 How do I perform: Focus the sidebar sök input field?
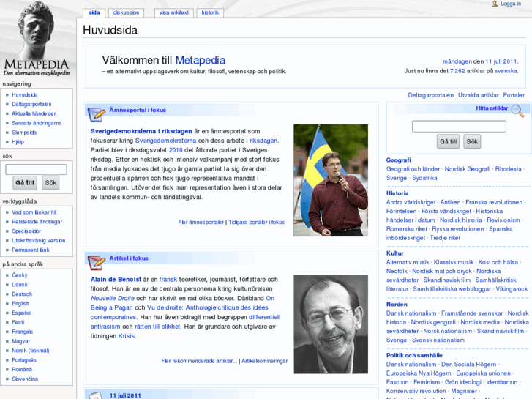[x=36, y=169]
